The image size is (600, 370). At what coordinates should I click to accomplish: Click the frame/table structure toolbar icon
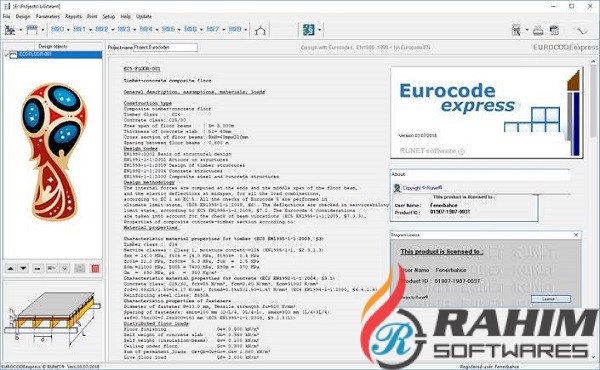[32, 29]
